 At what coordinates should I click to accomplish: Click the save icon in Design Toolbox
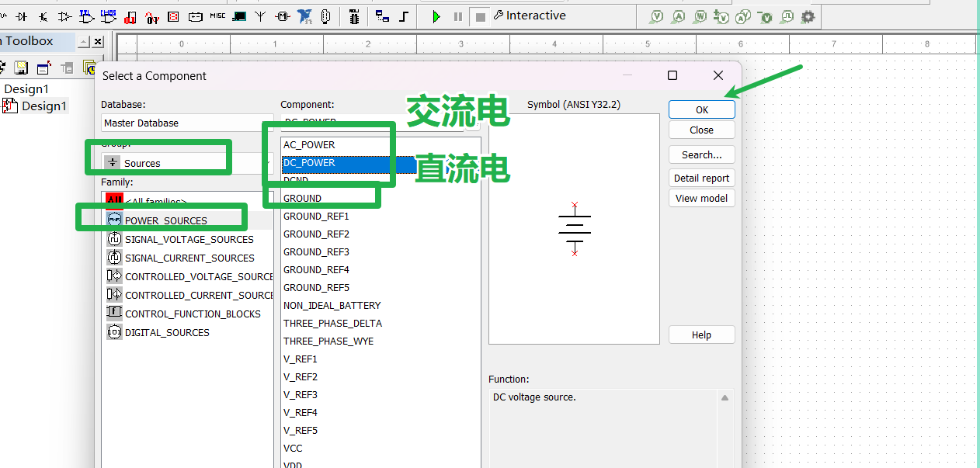[x=21, y=68]
